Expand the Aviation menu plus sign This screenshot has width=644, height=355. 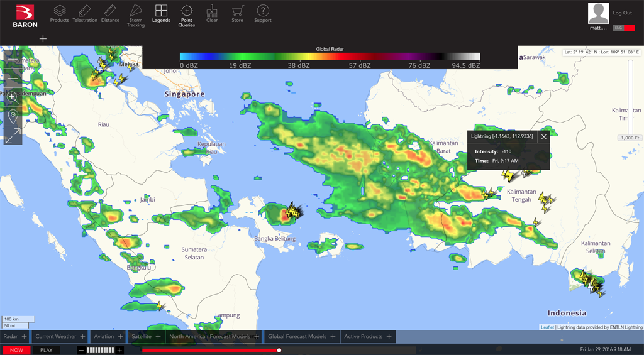[120, 337]
